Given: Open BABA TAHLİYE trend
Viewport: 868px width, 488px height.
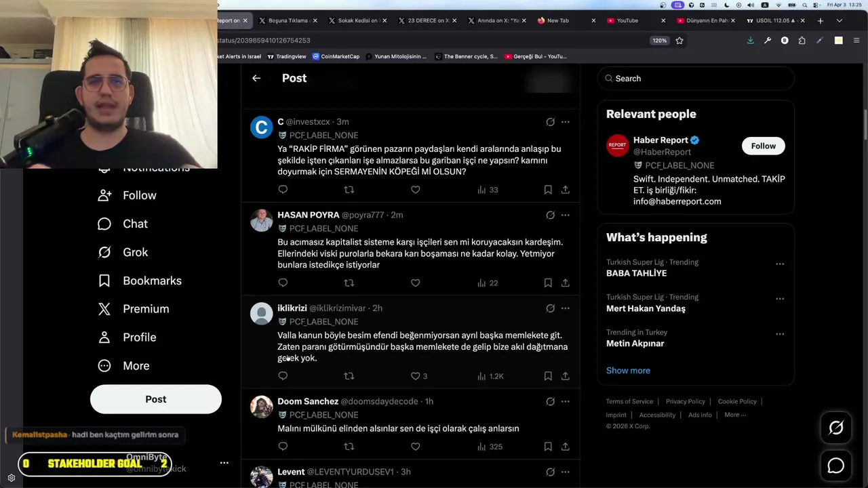Looking at the screenshot, I should pos(636,273).
